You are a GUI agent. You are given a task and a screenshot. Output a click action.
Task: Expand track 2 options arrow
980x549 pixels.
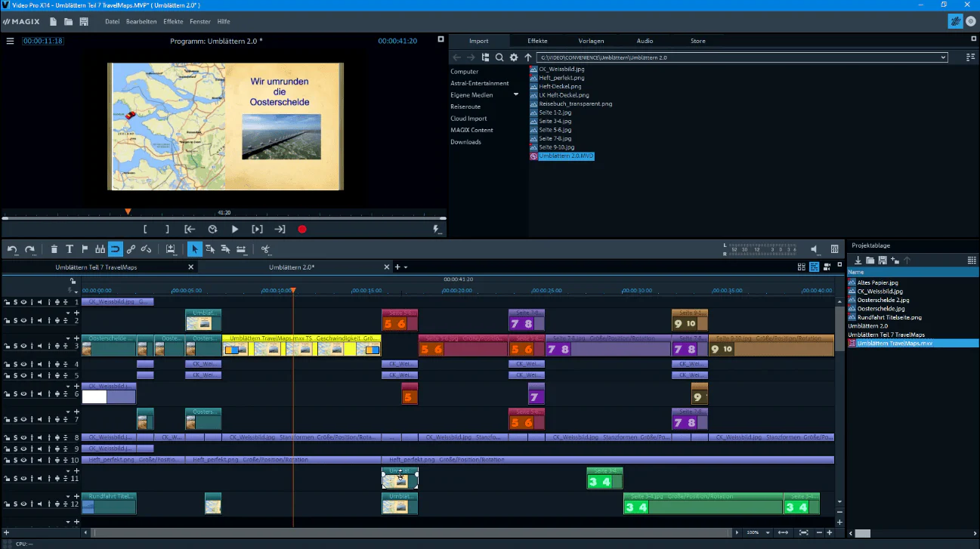67,313
